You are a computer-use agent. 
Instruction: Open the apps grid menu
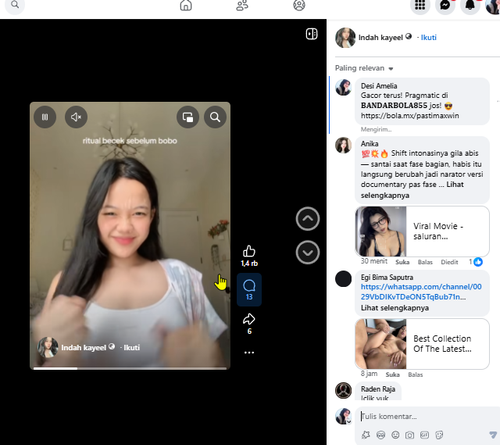click(420, 5)
